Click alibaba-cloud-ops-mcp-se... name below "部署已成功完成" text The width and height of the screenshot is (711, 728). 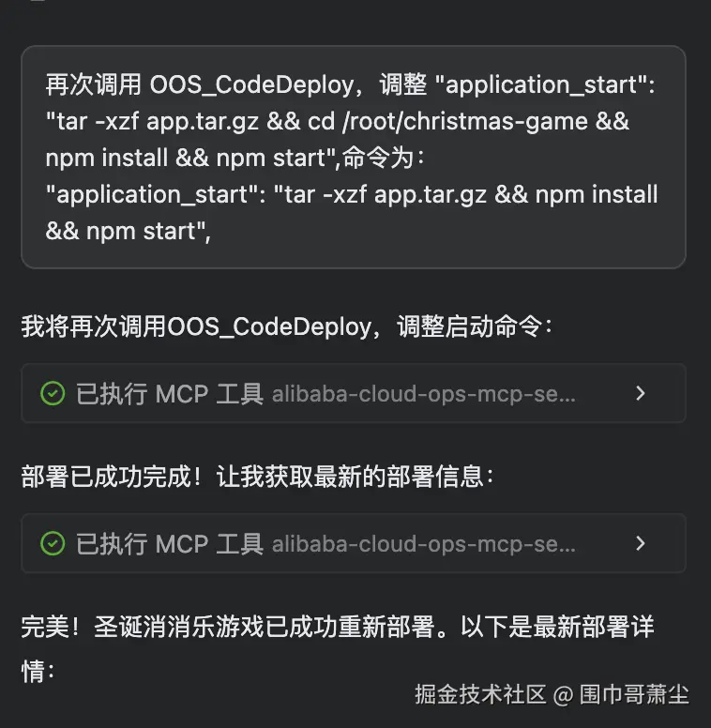423,543
